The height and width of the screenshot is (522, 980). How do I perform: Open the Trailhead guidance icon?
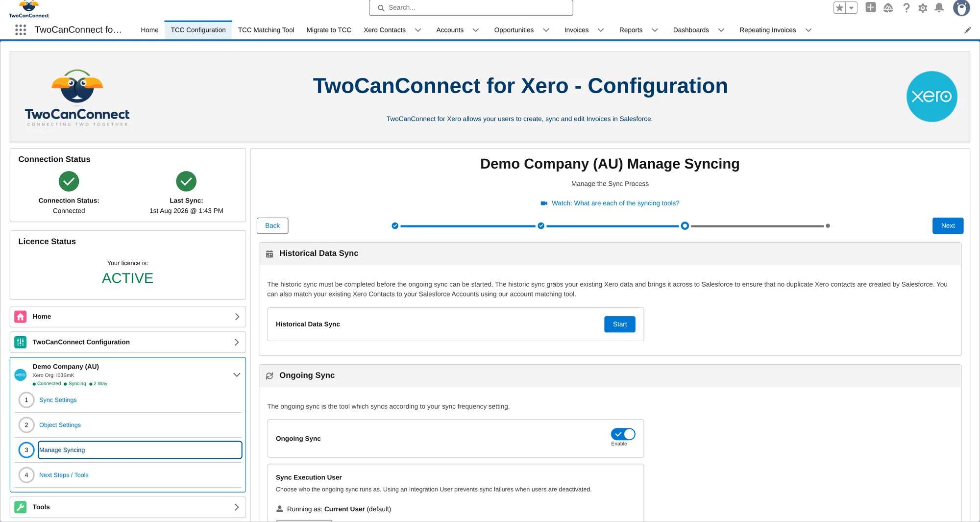(888, 8)
